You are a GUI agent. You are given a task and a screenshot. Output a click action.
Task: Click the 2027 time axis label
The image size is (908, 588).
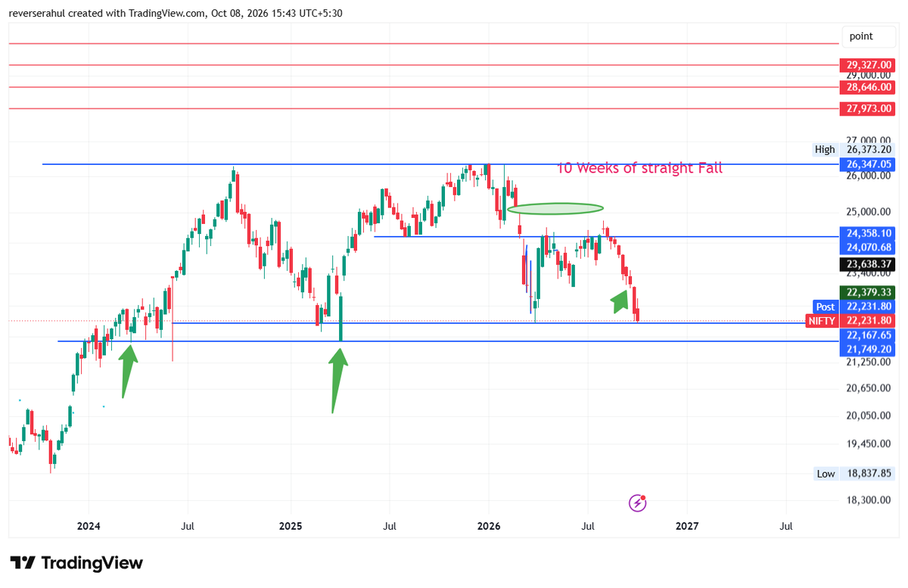pyautogui.click(x=687, y=526)
